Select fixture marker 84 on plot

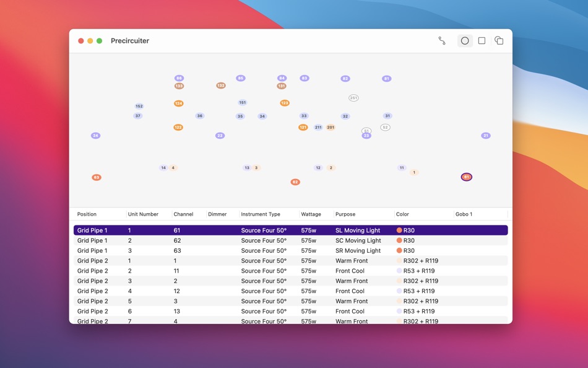point(282,78)
